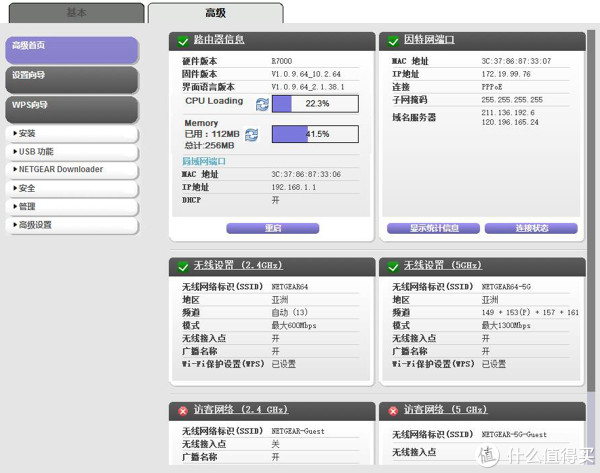Open 高级首页 in the sidebar
The image size is (600, 473).
tap(72, 50)
